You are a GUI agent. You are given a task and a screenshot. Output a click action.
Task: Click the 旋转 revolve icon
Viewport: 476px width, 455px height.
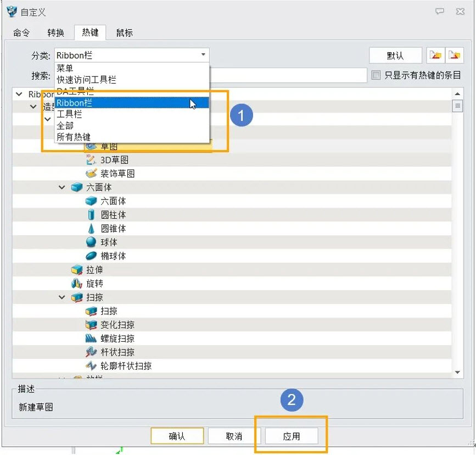(x=77, y=284)
